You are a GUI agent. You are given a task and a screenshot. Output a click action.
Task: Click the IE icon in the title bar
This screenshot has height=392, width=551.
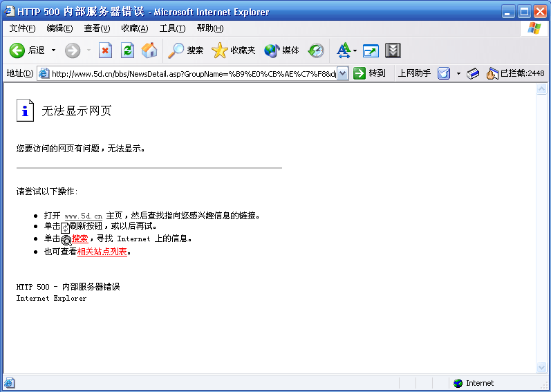pyautogui.click(x=10, y=11)
